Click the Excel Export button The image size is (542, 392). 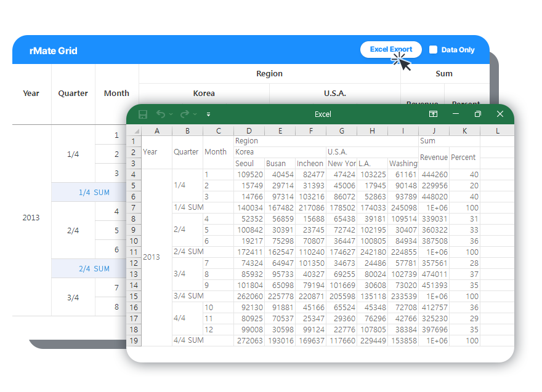(390, 50)
